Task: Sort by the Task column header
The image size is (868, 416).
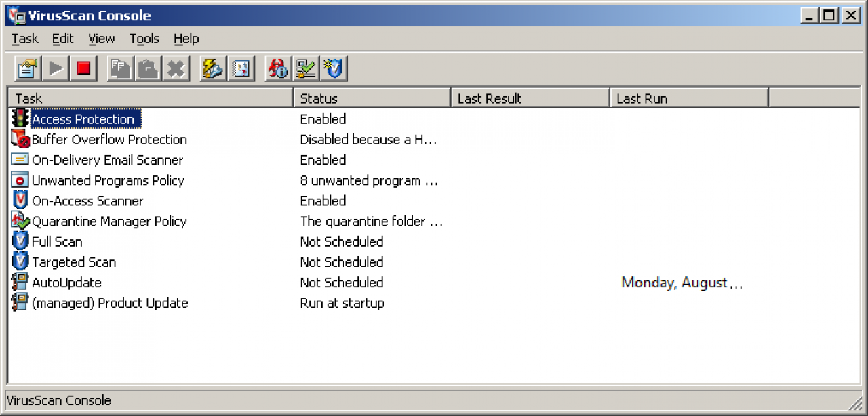Action: pos(151,98)
